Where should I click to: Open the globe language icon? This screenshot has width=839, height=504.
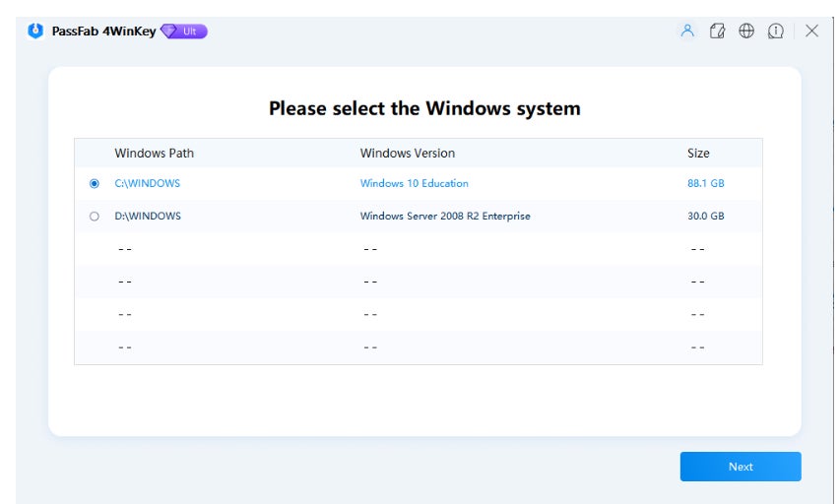point(746,31)
